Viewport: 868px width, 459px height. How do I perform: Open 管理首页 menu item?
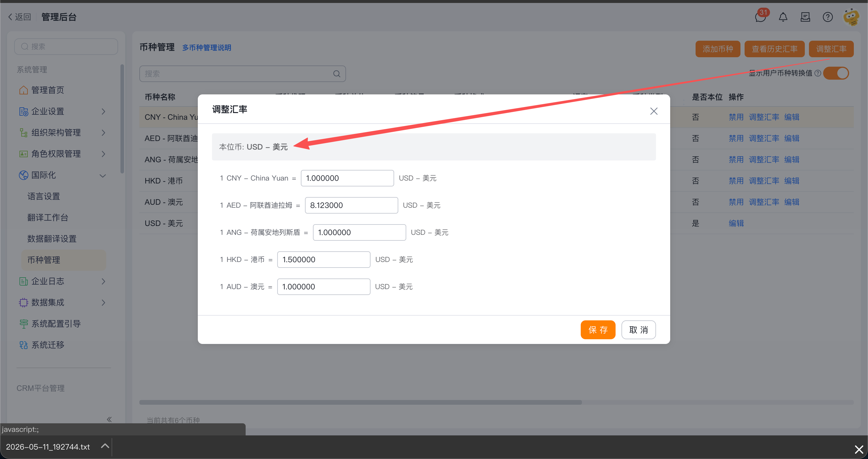(x=48, y=90)
